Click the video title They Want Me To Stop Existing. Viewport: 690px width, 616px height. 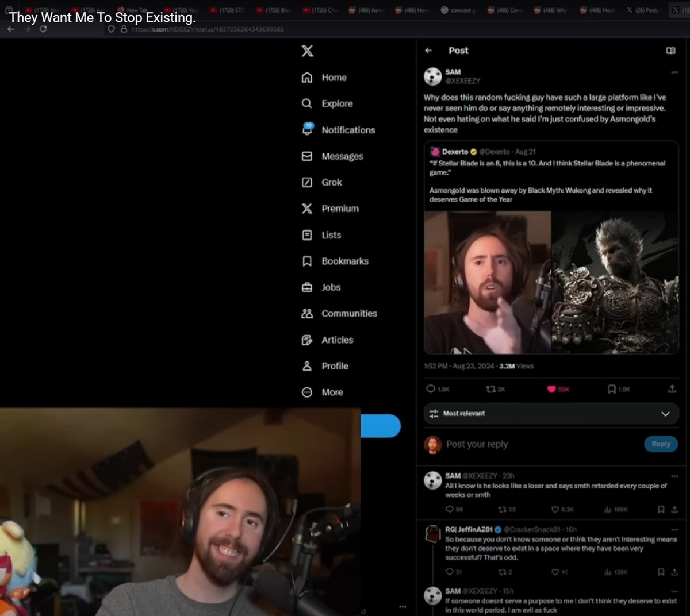point(102,17)
